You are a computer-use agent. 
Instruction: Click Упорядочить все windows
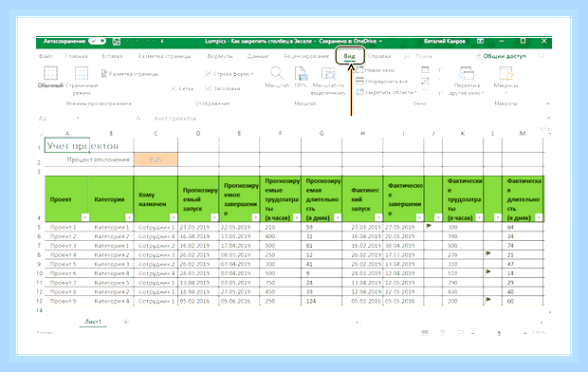click(x=381, y=81)
